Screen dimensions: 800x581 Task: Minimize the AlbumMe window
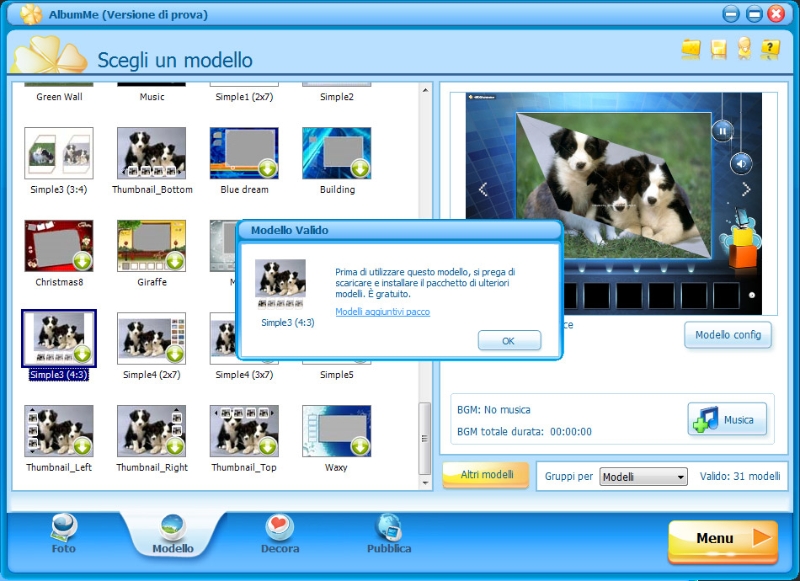(731, 14)
